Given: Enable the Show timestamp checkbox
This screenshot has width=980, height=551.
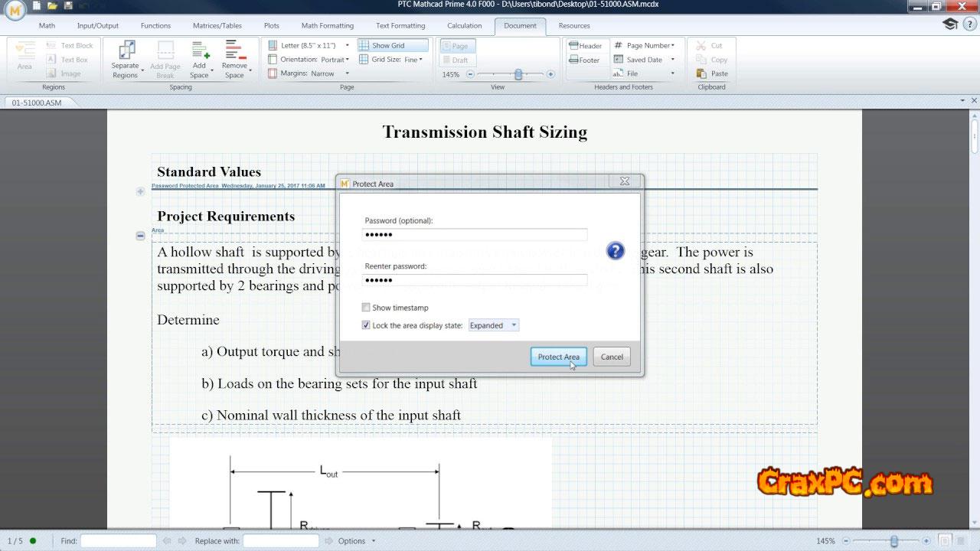Looking at the screenshot, I should coord(366,308).
